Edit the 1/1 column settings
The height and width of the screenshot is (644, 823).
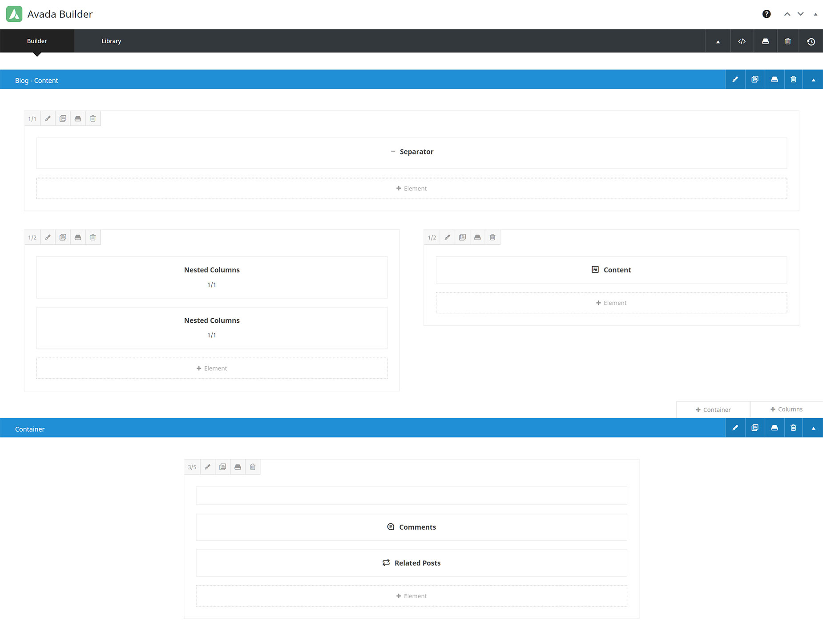(x=48, y=119)
